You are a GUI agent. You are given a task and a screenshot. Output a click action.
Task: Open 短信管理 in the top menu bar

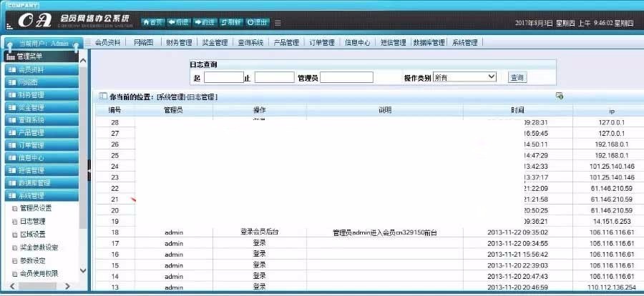[x=393, y=42]
